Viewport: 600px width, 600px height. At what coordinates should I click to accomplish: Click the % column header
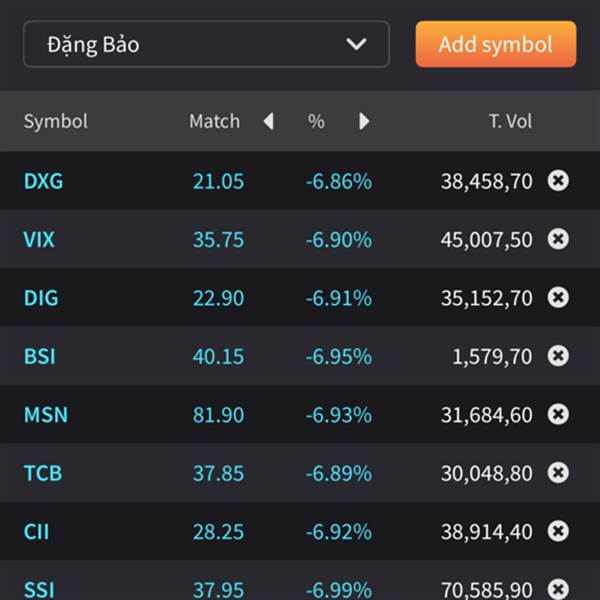point(316,121)
